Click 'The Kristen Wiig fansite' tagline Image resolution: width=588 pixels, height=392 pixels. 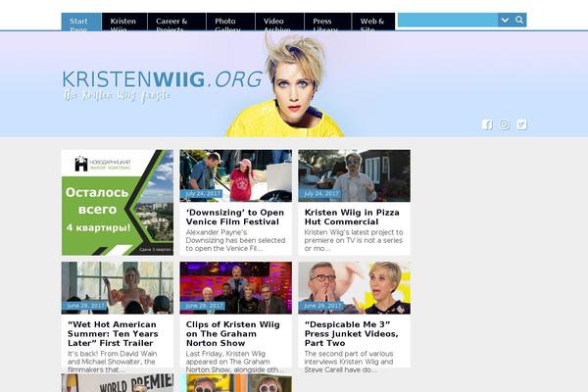(x=116, y=96)
